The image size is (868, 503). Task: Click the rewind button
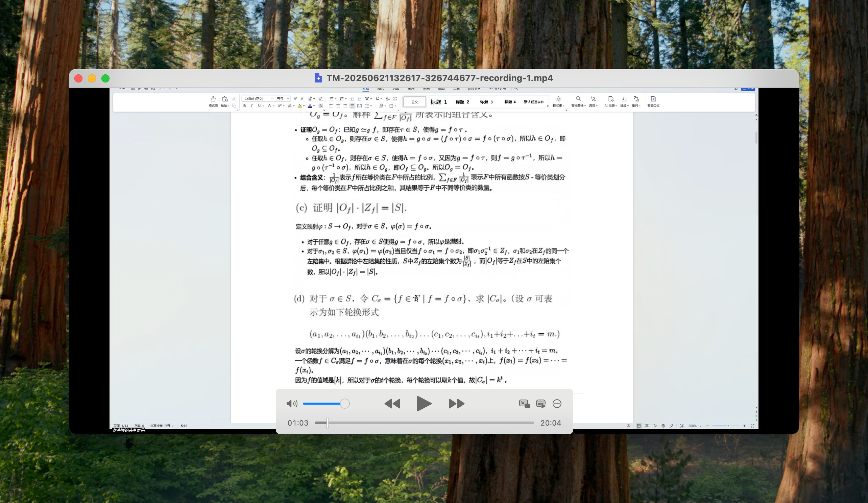(x=392, y=403)
